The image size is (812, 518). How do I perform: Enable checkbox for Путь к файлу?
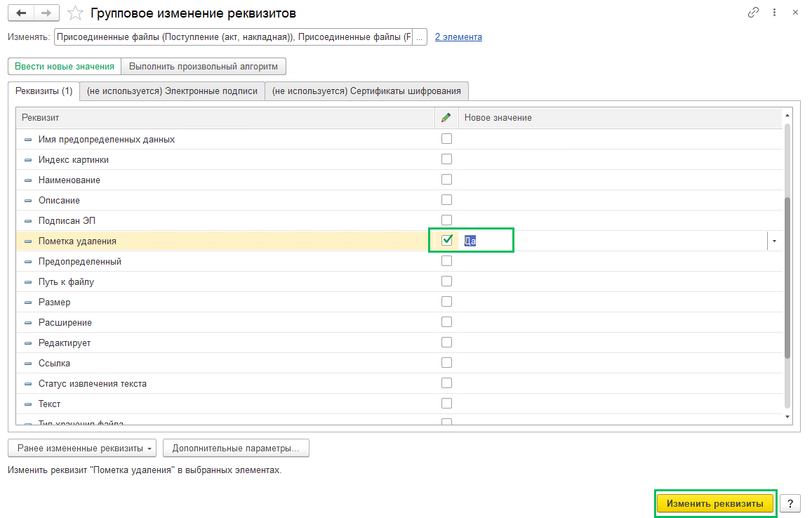coord(446,281)
